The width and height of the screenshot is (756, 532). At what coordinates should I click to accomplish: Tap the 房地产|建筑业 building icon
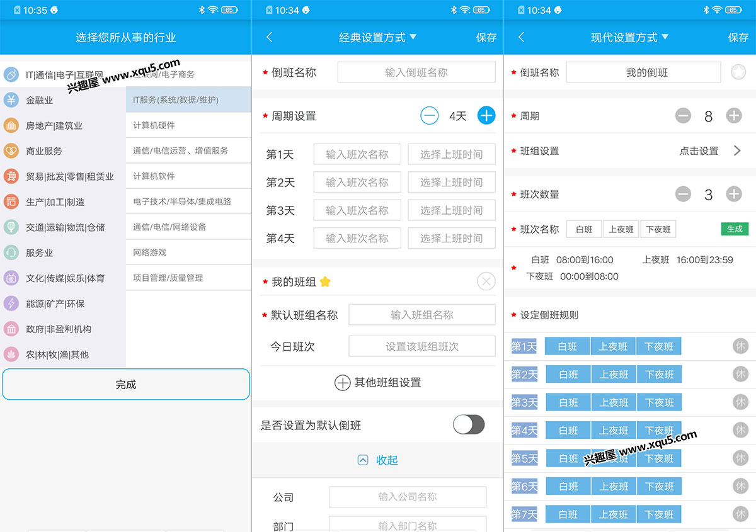(11, 125)
